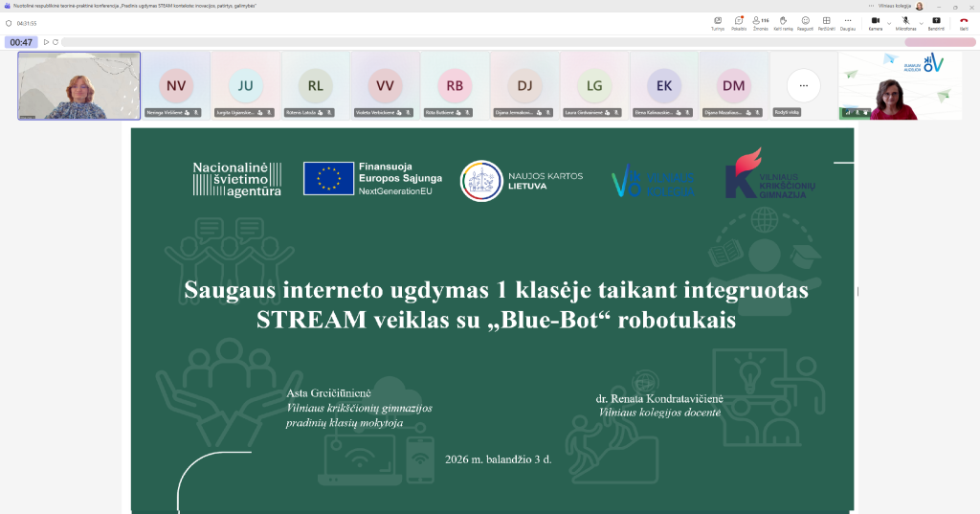Screen dimensions: 980x514
Task: Click the Rodyti viską show all tile
Action: (x=803, y=86)
